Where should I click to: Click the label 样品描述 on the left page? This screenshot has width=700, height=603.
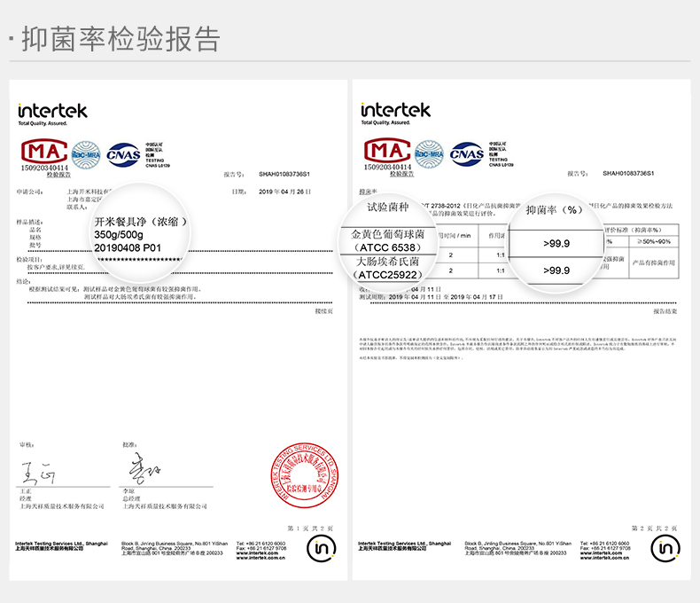point(29,222)
